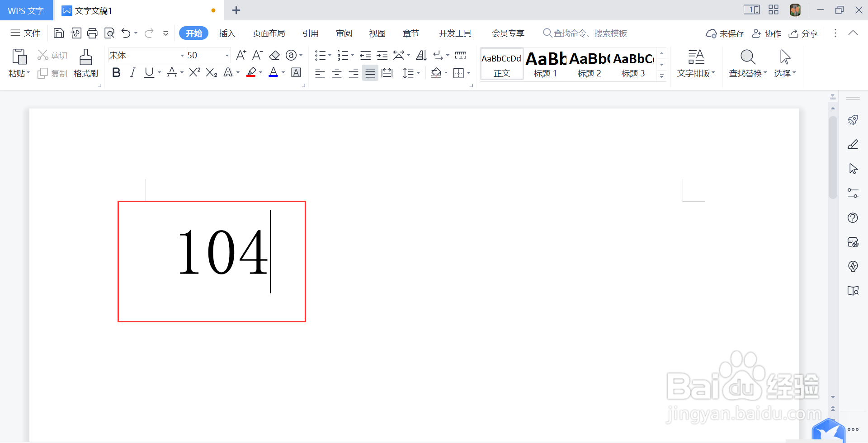Toggle Subscript X₂ formatting
This screenshot has height=443, width=868.
coord(212,72)
